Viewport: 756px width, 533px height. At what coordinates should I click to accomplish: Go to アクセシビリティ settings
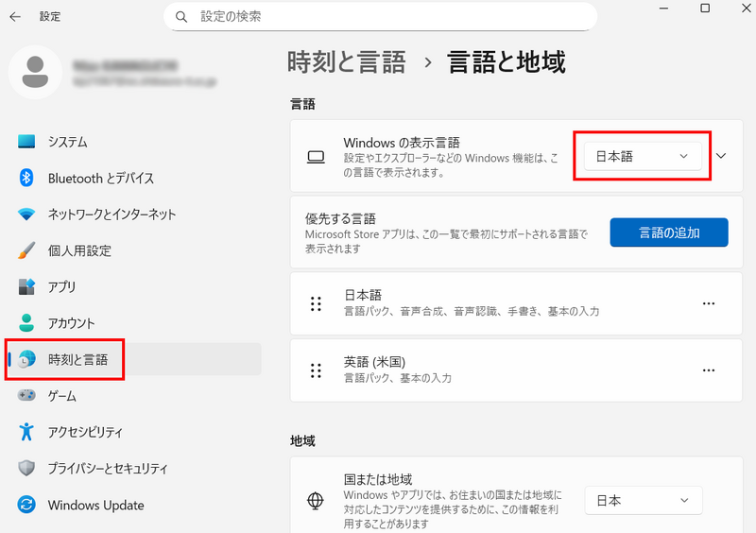tap(85, 432)
